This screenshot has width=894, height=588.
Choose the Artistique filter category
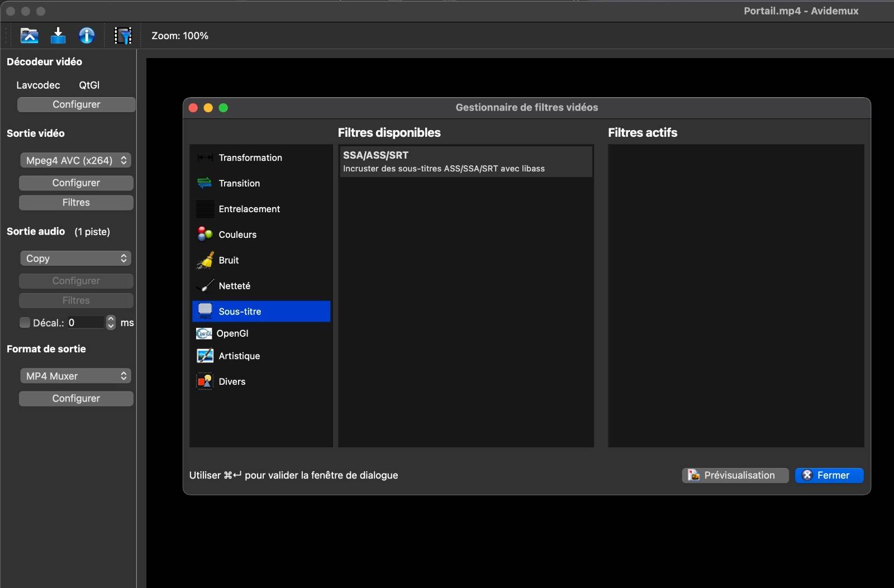(239, 356)
